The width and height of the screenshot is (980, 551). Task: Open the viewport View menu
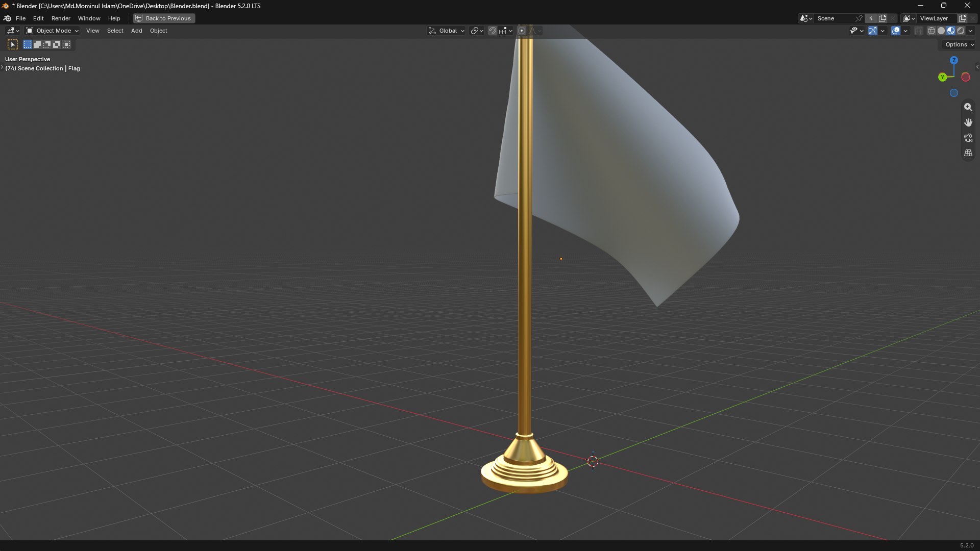pos(93,31)
